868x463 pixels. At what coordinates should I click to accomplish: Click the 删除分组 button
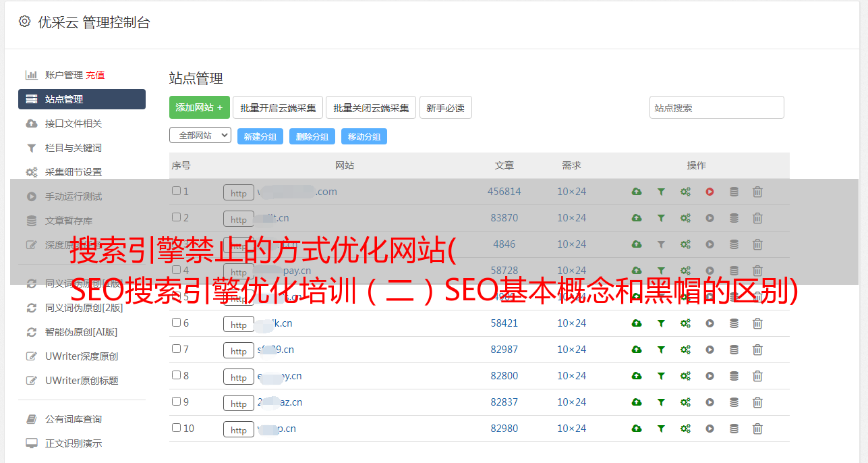point(312,136)
